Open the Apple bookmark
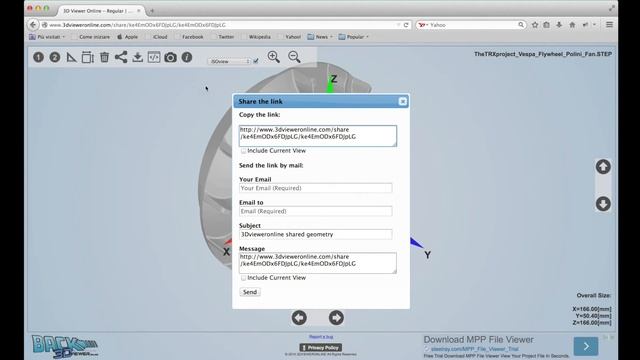Screen dimensions: 640x360 127,37
